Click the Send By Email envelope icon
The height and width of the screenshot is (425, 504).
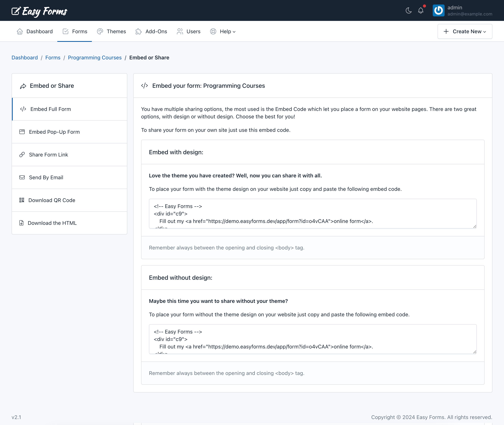[22, 177]
